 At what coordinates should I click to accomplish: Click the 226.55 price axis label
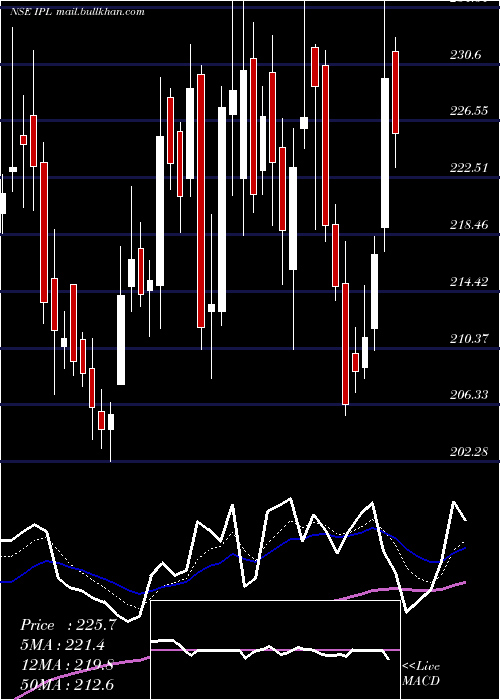(468, 111)
